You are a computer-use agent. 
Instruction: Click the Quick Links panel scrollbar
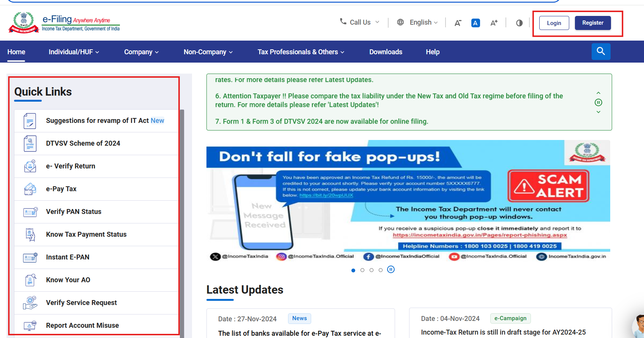182,223
